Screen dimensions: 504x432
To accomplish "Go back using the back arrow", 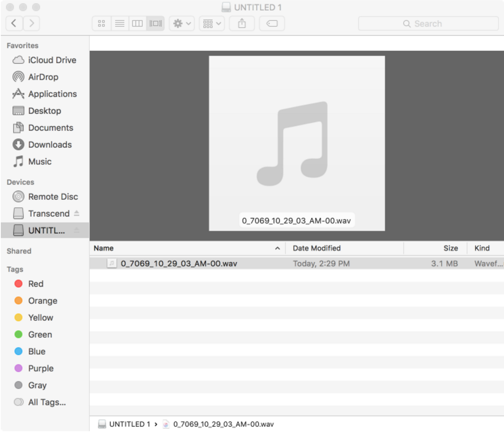I will 14,23.
